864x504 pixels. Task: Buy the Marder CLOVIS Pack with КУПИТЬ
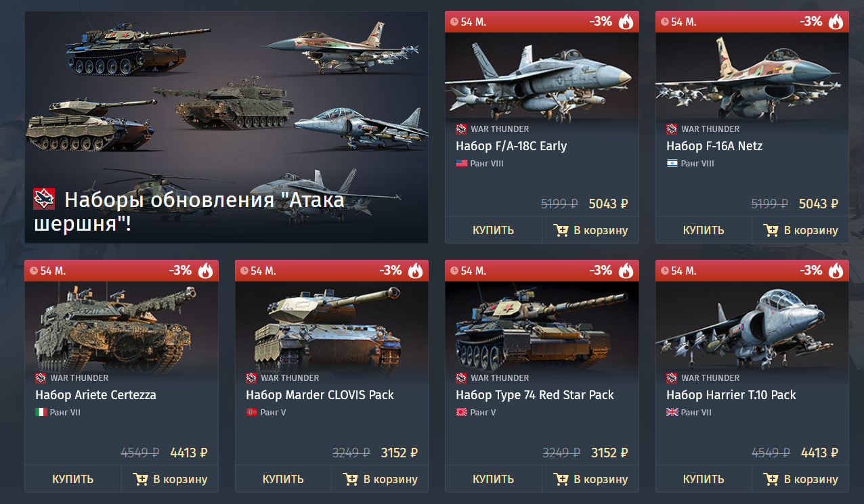point(283,479)
